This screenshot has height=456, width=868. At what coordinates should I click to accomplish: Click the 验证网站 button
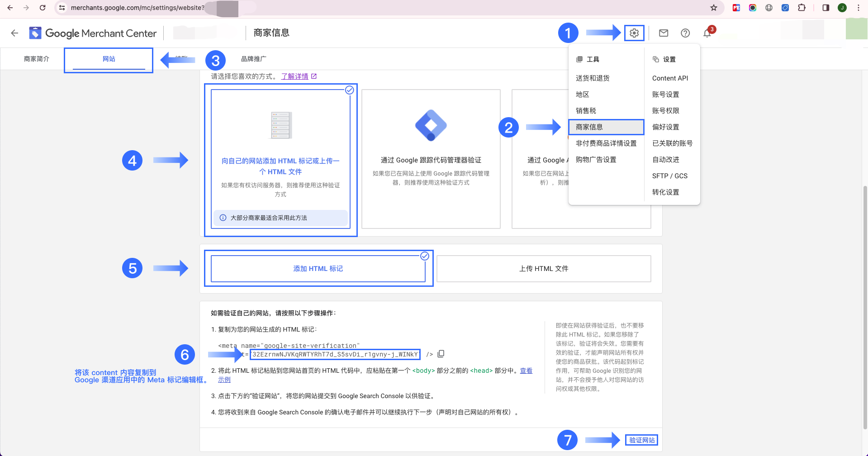click(x=641, y=440)
